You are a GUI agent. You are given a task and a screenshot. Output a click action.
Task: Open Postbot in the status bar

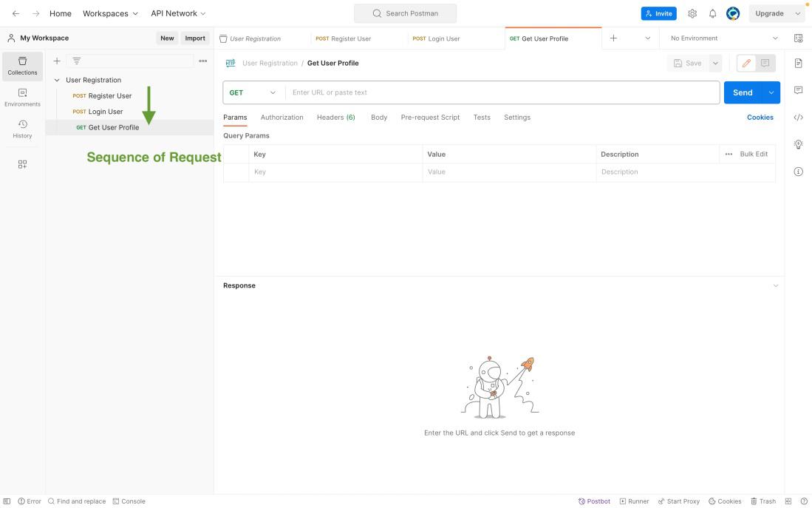pos(594,501)
